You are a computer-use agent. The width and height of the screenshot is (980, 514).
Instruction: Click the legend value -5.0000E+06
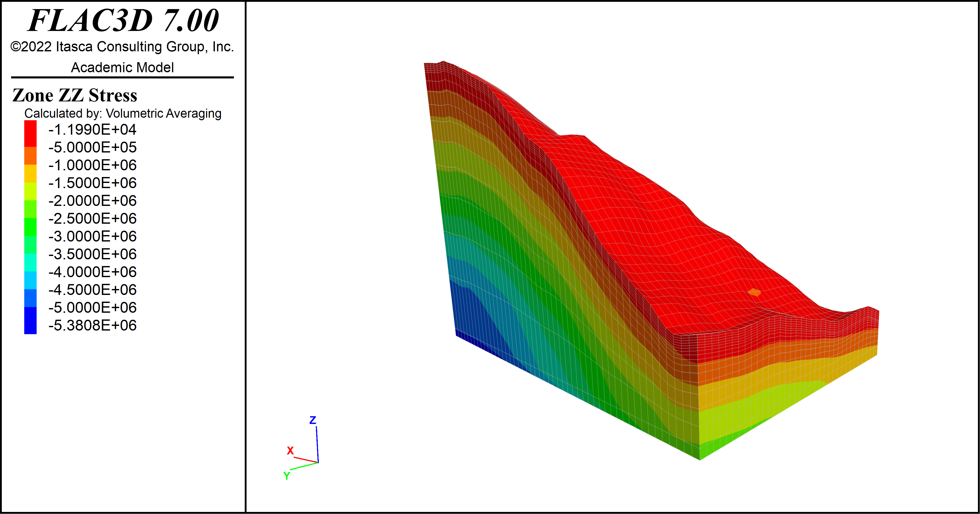click(x=92, y=308)
